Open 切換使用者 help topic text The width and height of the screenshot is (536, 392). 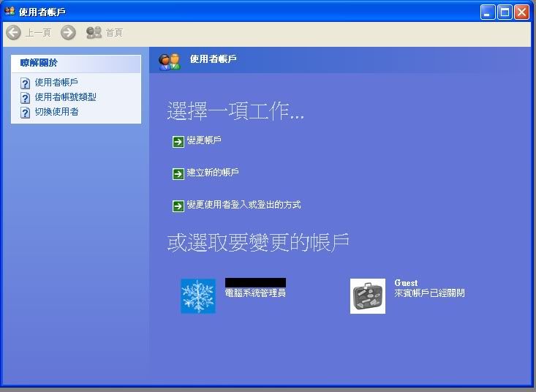click(56, 112)
